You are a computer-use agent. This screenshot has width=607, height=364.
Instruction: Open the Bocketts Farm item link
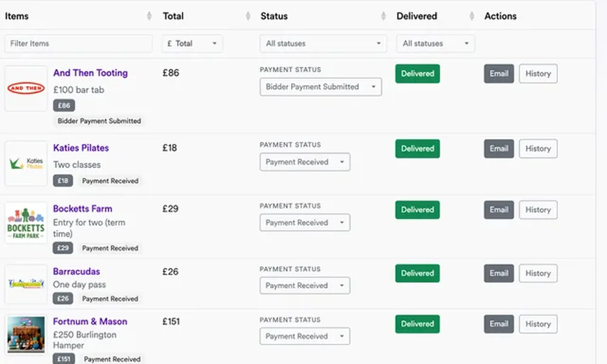83,209
